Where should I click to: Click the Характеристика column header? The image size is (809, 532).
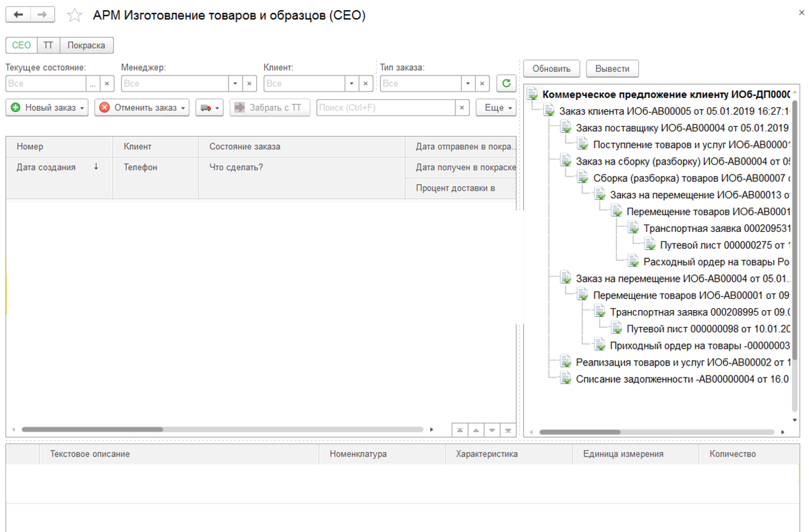coord(509,454)
